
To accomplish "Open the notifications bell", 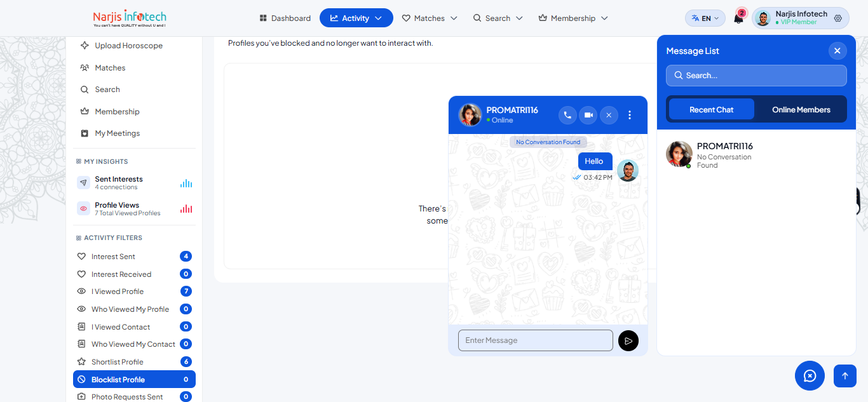I will pos(738,18).
